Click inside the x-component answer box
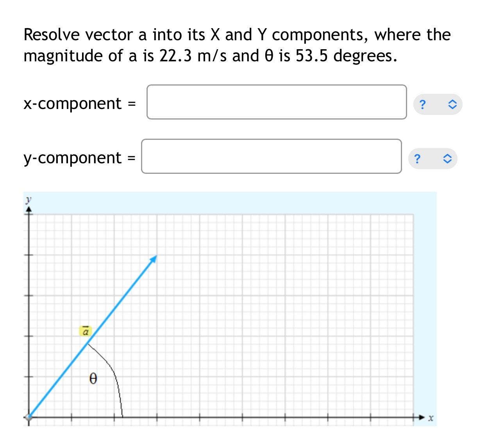 tap(276, 102)
